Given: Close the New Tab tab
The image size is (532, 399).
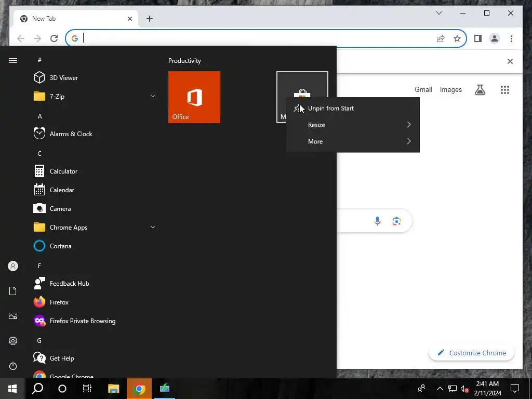Looking at the screenshot, I should 129,19.
